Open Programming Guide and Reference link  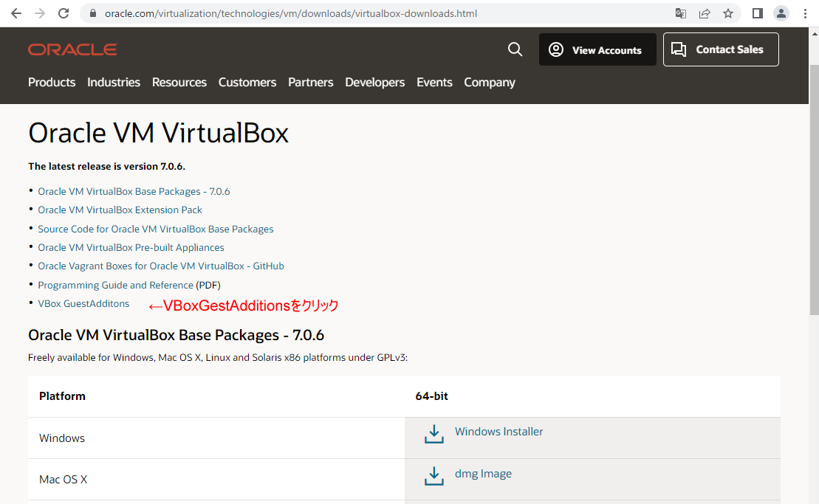click(x=115, y=285)
